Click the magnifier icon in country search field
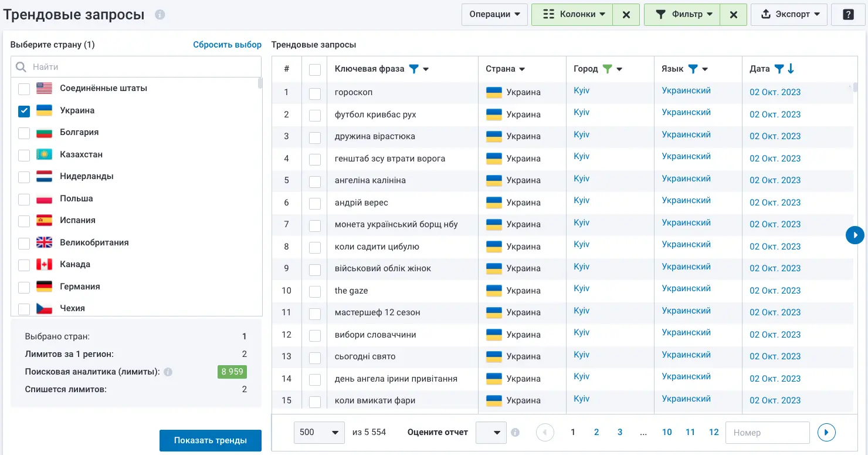Viewport: 868px width, 455px height. pos(21,66)
